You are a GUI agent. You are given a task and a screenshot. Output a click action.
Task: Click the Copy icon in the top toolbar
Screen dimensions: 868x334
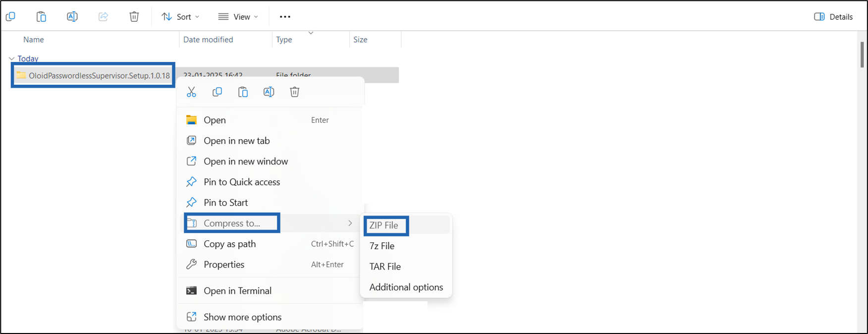10,16
